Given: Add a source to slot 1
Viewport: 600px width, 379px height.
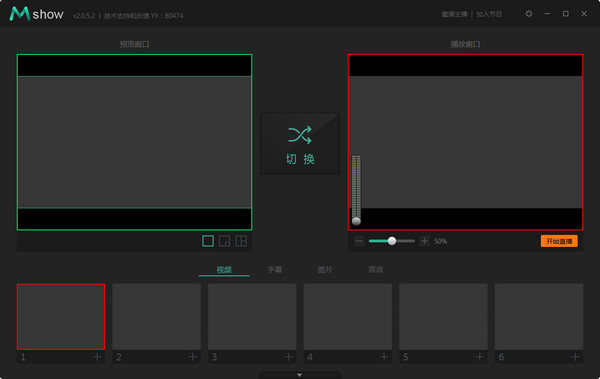Looking at the screenshot, I should click(97, 357).
